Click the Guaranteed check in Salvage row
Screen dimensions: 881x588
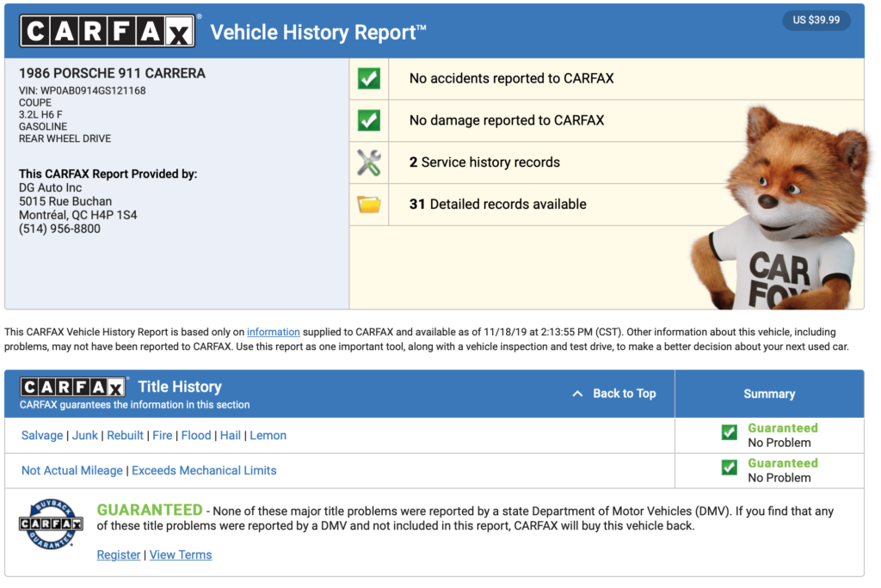pyautogui.click(x=729, y=432)
